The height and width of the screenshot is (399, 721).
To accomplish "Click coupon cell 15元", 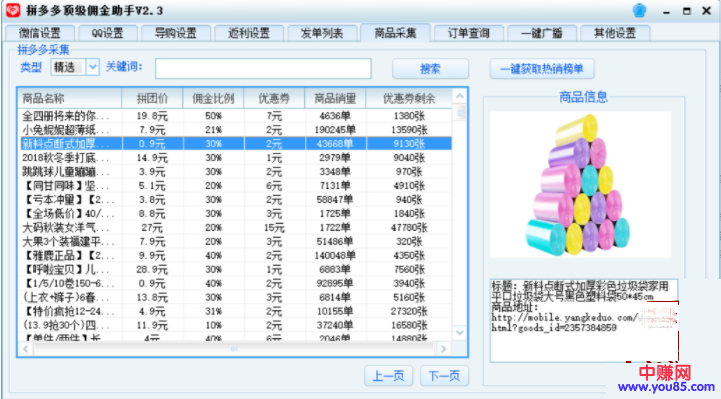I will coord(274,228).
